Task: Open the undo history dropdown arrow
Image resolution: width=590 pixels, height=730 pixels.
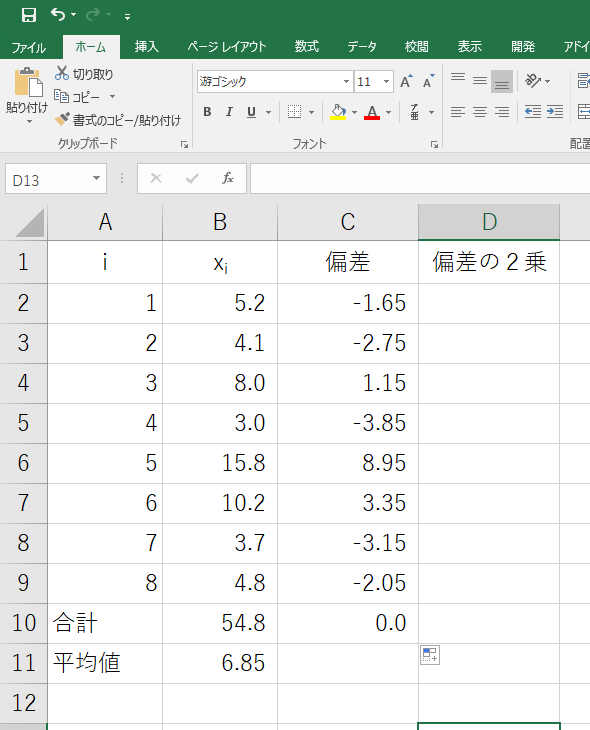Action: pyautogui.click(x=74, y=15)
